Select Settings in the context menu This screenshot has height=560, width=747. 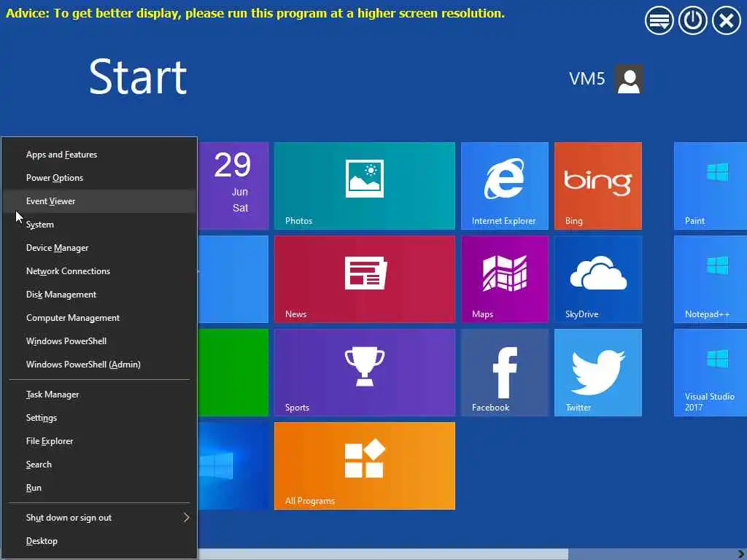tap(99, 418)
